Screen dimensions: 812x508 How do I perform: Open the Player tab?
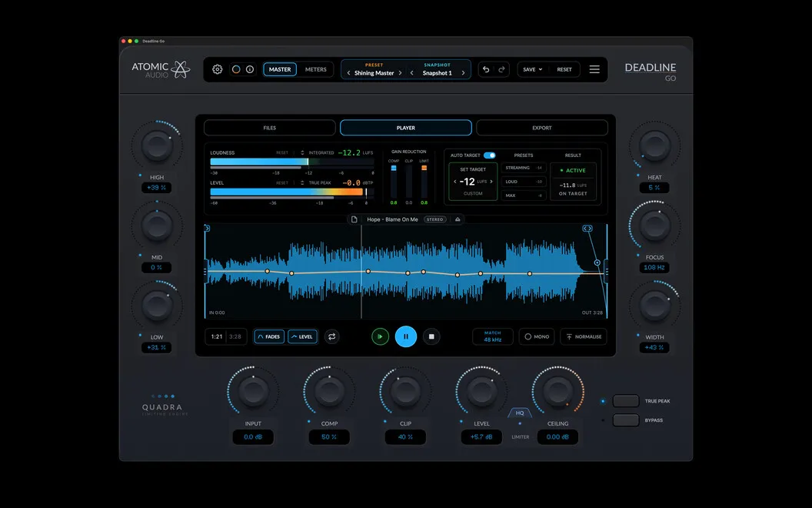[406, 128]
